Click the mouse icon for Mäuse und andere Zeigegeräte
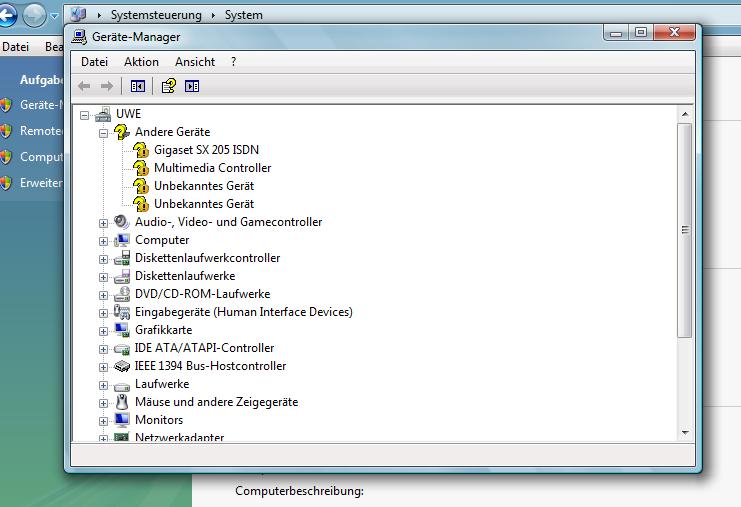741x507 pixels. click(x=122, y=402)
